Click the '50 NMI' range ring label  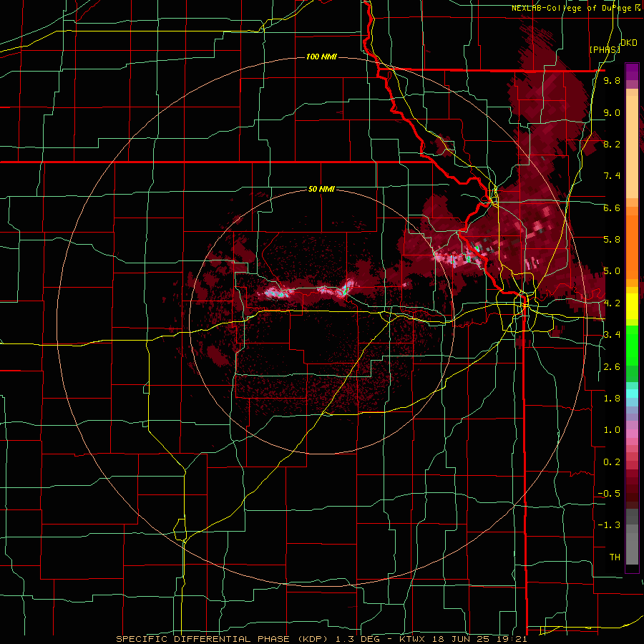tap(321, 190)
